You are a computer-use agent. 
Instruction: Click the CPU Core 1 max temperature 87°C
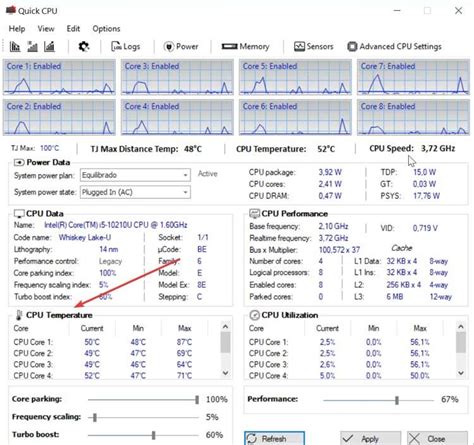point(184,342)
